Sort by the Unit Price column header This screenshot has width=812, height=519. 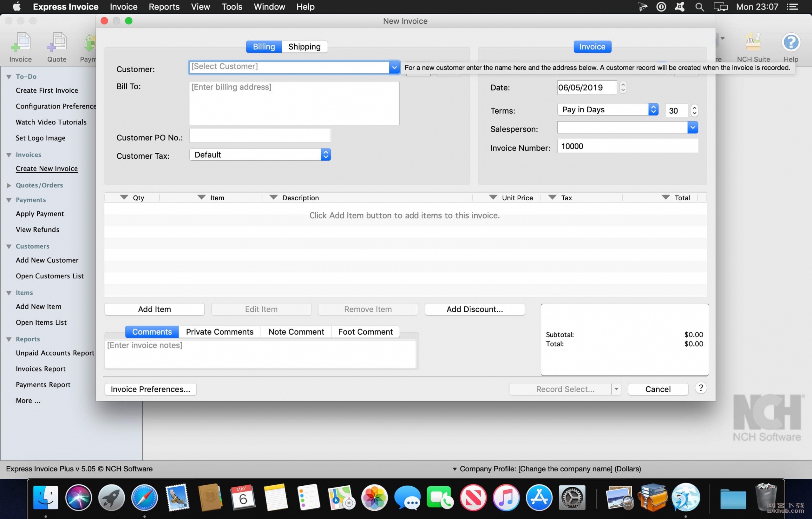[x=507, y=198]
